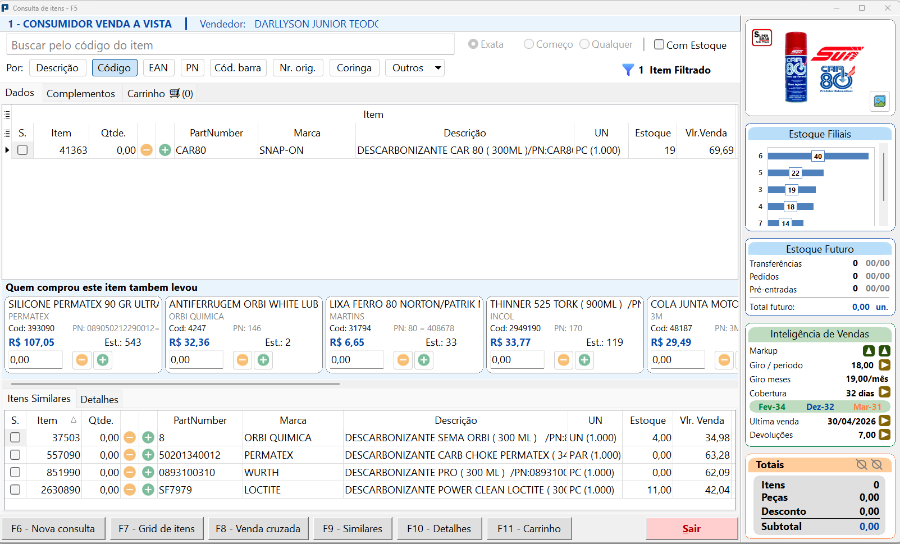Image resolution: width=900 pixels, height=544 pixels.
Task: Click the Giro / período arrow icon
Action: point(885,365)
